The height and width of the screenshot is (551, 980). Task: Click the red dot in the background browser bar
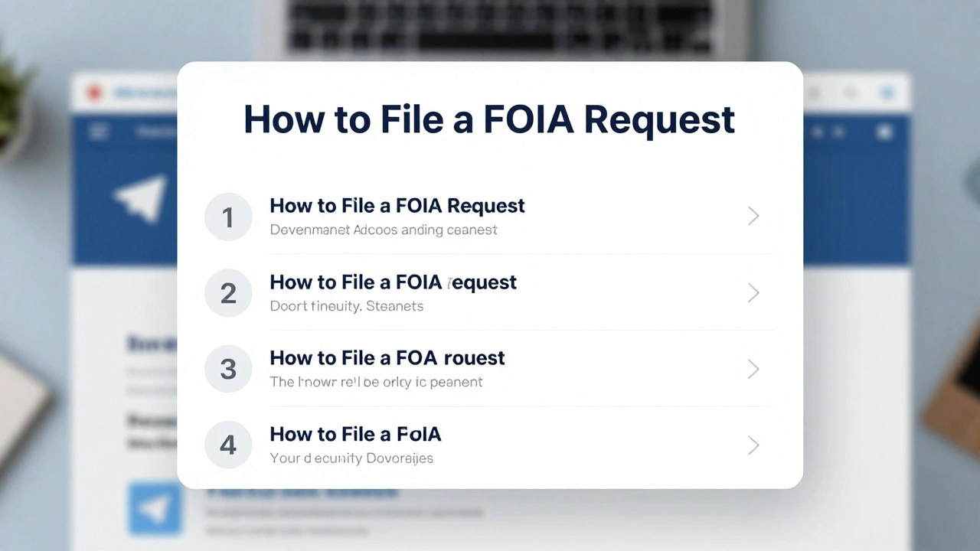point(95,93)
